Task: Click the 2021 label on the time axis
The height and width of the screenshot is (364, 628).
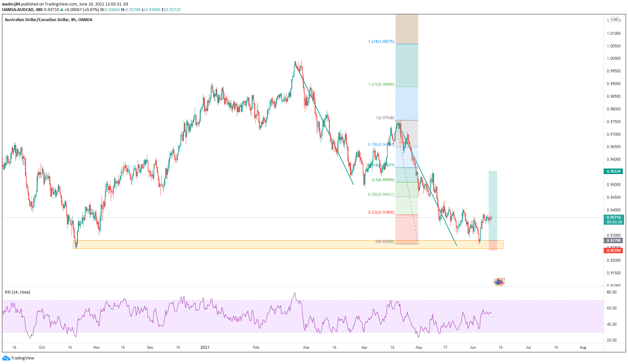Action: (x=205, y=347)
